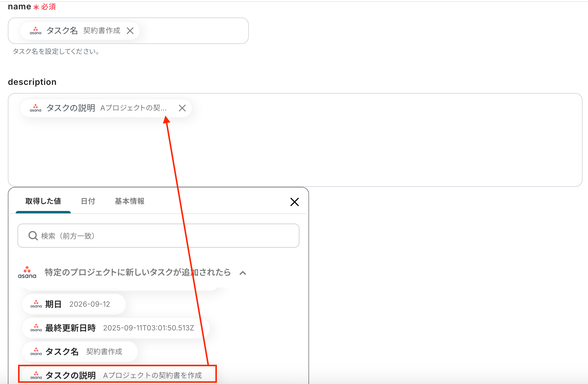Viewport: 588px width, 384px height.
Task: Click the large asana logo beside trigger title
Action: [x=27, y=272]
